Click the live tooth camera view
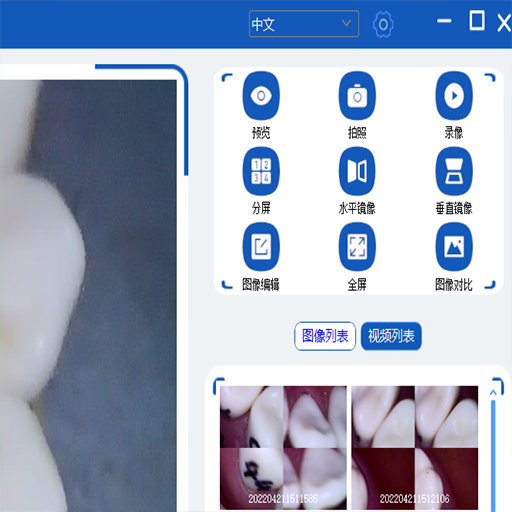The height and width of the screenshot is (512, 512). click(88, 296)
